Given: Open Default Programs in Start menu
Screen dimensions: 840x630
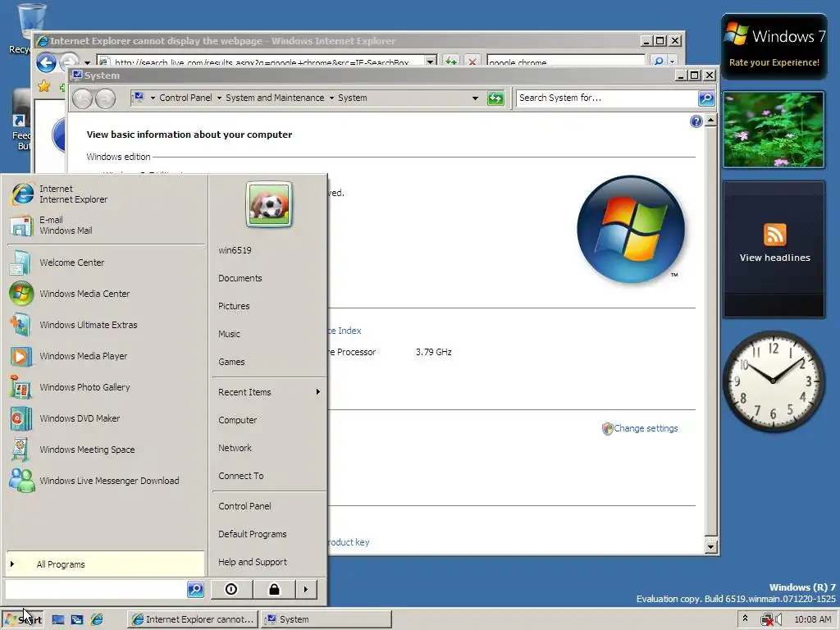Looking at the screenshot, I should point(269,534).
